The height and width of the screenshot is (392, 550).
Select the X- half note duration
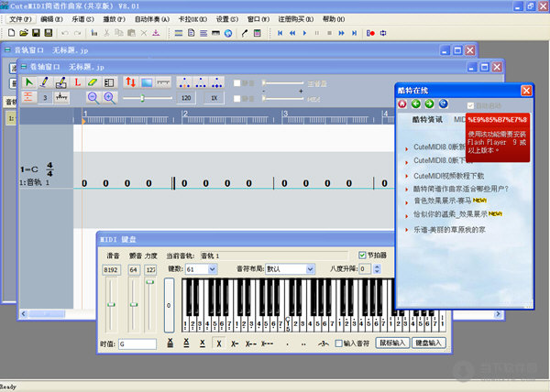235,344
